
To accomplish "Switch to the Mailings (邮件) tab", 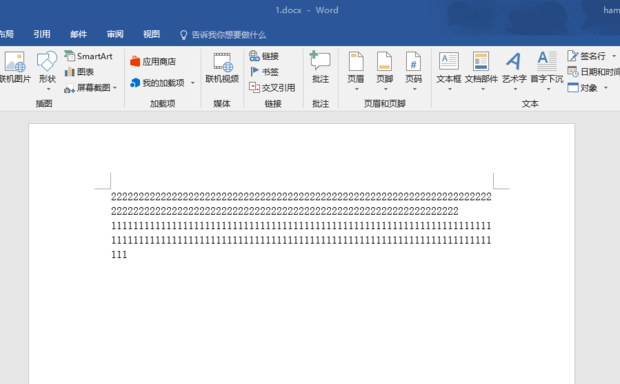I will (x=78, y=34).
